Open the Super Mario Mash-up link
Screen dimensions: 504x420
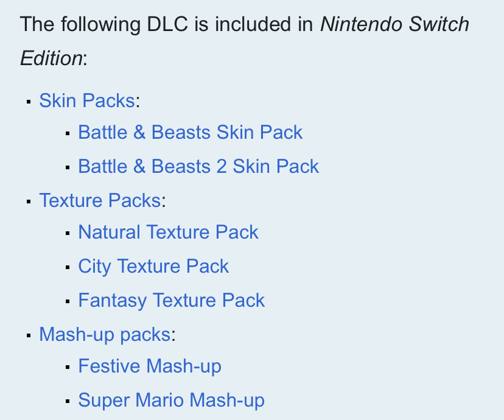pyautogui.click(x=172, y=401)
